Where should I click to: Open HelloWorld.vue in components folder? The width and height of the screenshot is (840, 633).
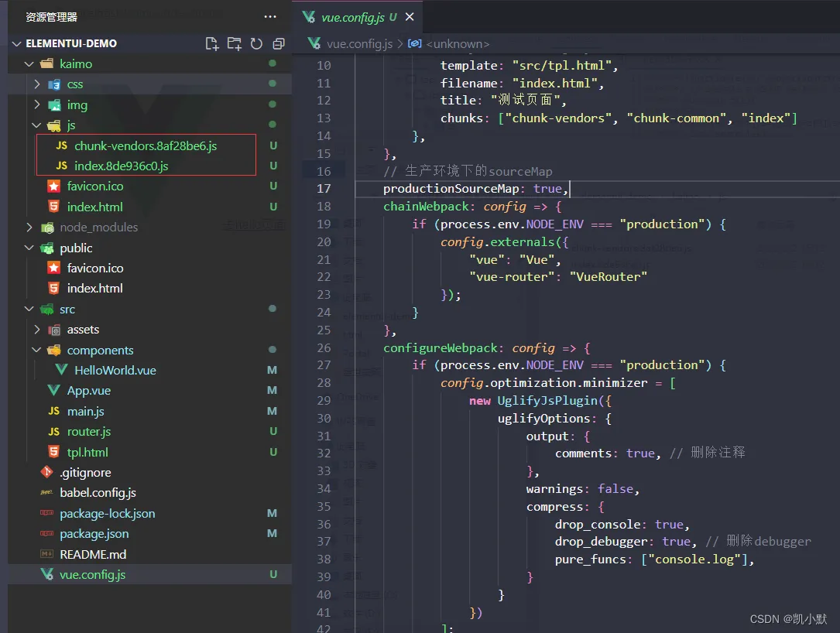115,371
